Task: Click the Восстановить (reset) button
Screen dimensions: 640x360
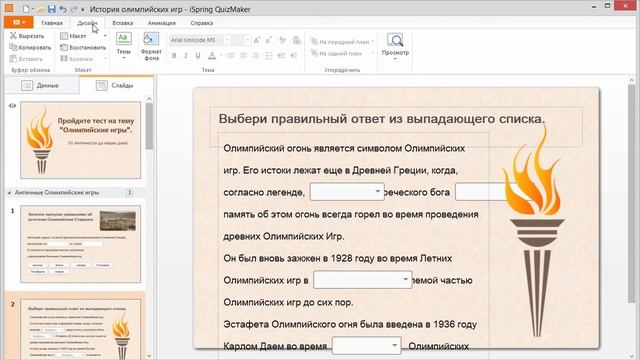Action: tap(83, 47)
